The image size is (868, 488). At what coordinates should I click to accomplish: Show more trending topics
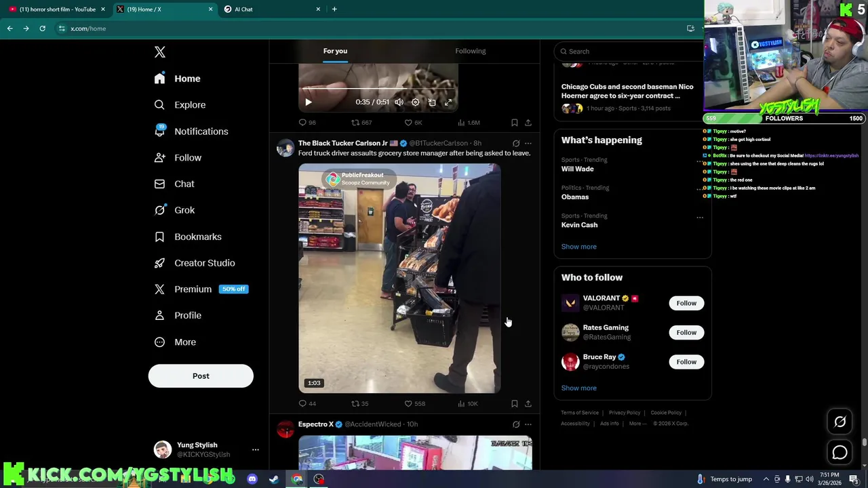579,247
